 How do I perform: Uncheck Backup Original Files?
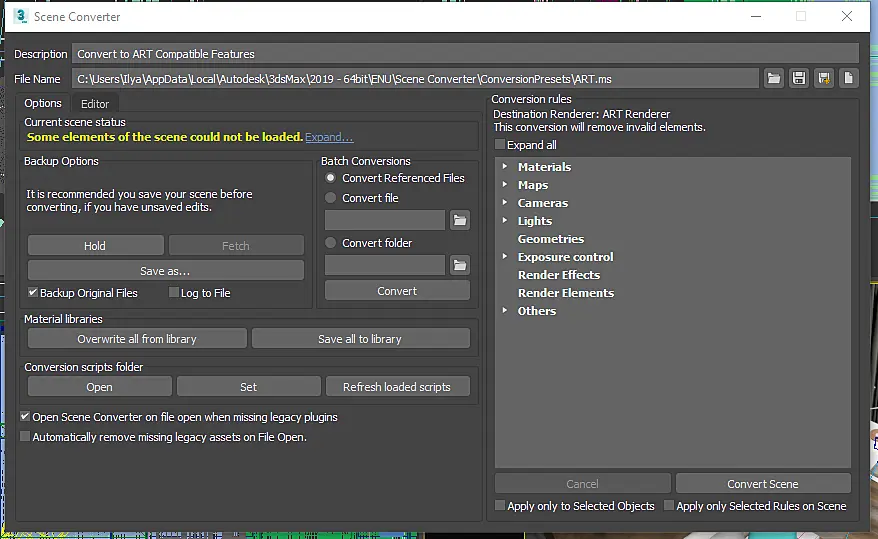pyautogui.click(x=33, y=292)
